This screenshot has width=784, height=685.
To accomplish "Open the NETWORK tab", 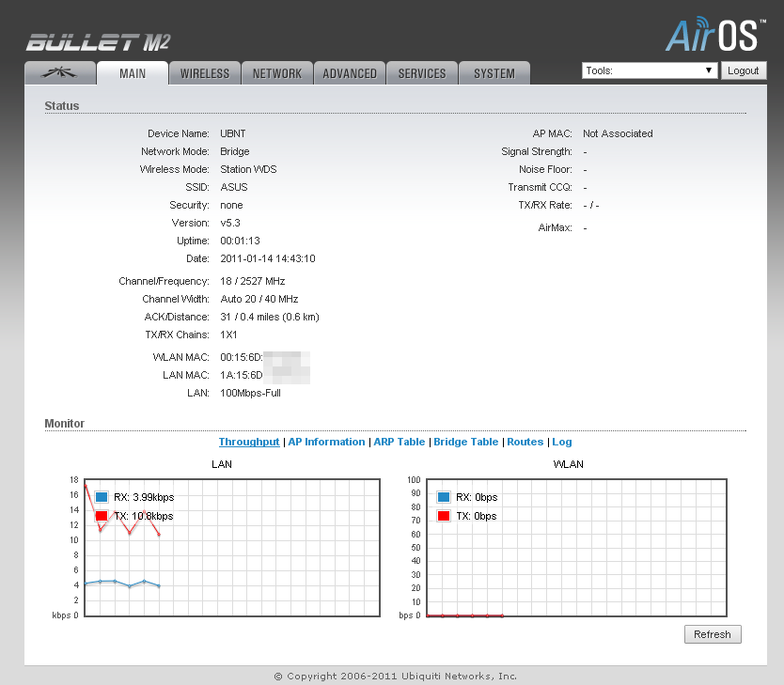I will (x=277, y=73).
